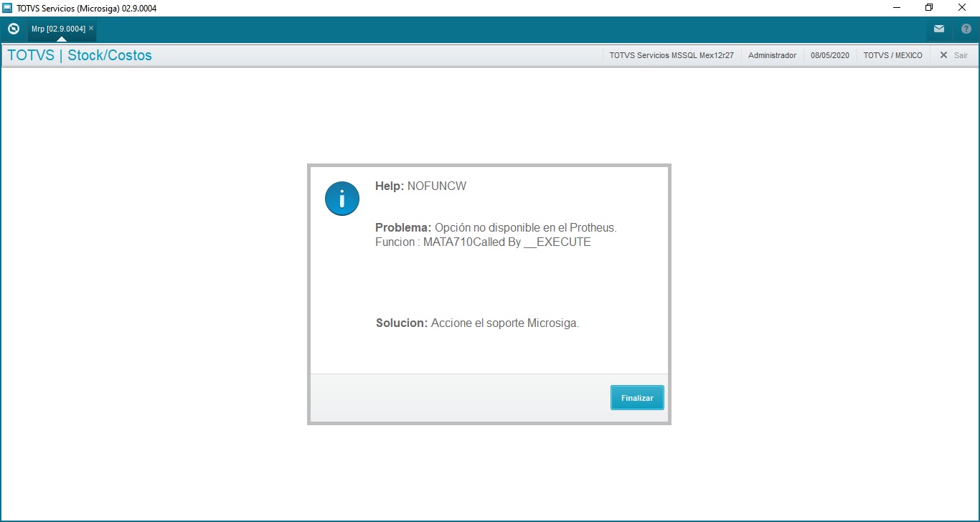Viewport: 980px width, 522px height.
Task: Click the TOTVS / MEXICO company label
Action: click(892, 55)
